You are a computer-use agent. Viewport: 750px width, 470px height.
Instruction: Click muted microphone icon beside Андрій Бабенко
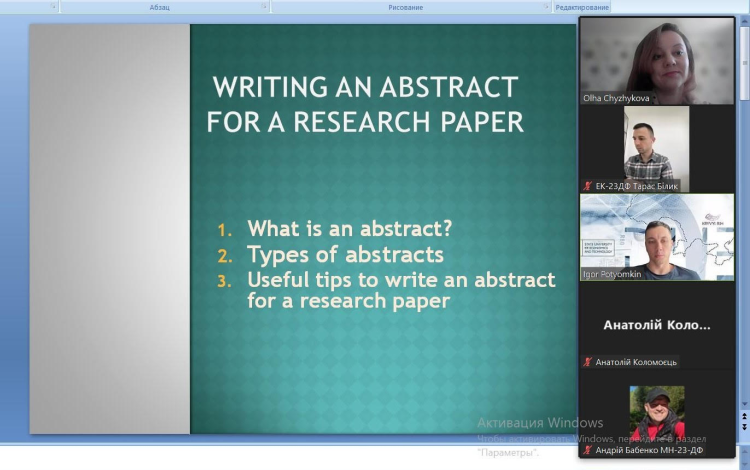click(x=588, y=450)
